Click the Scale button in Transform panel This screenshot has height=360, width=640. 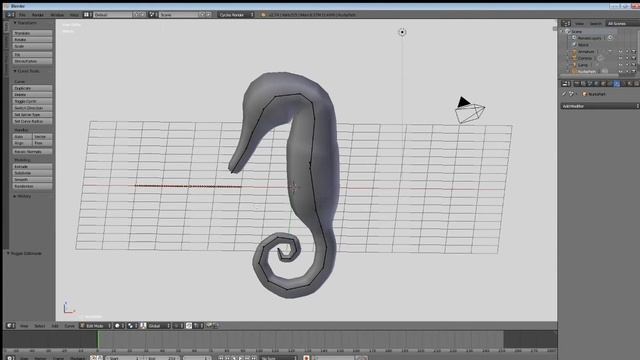click(32, 46)
